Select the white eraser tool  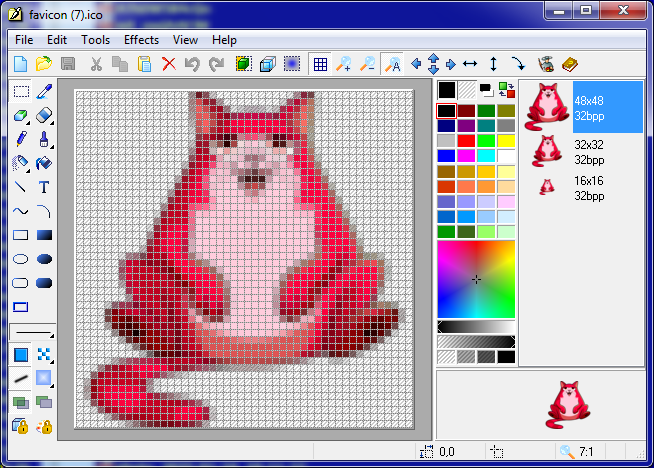(44, 115)
